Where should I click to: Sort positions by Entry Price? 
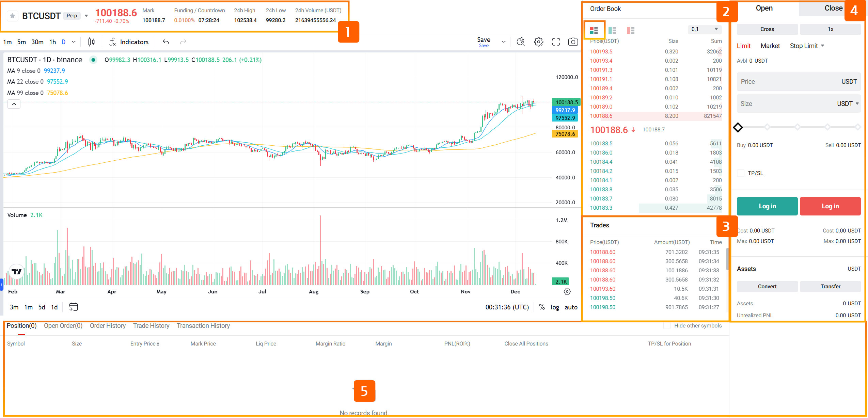(x=145, y=344)
